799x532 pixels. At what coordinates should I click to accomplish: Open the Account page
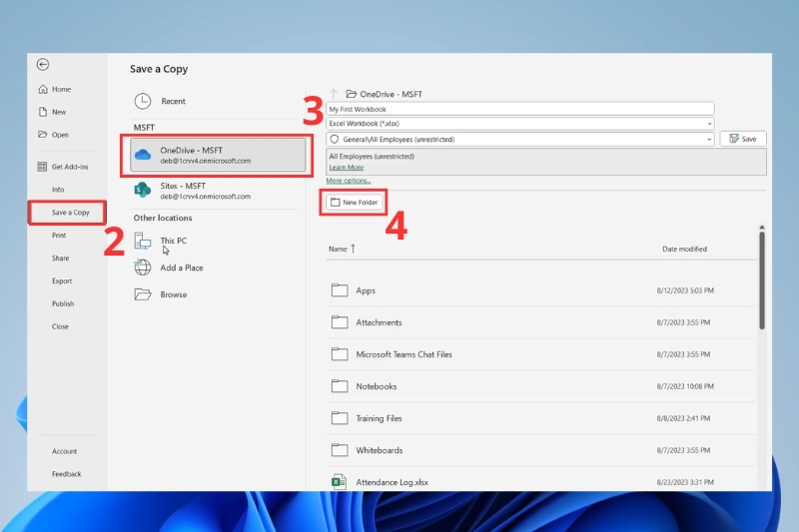click(64, 451)
